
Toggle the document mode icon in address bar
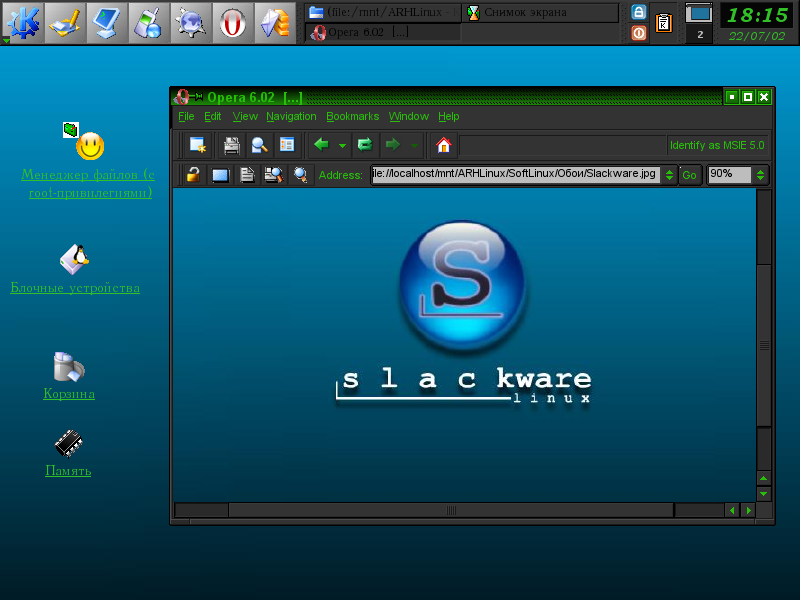coord(246,175)
